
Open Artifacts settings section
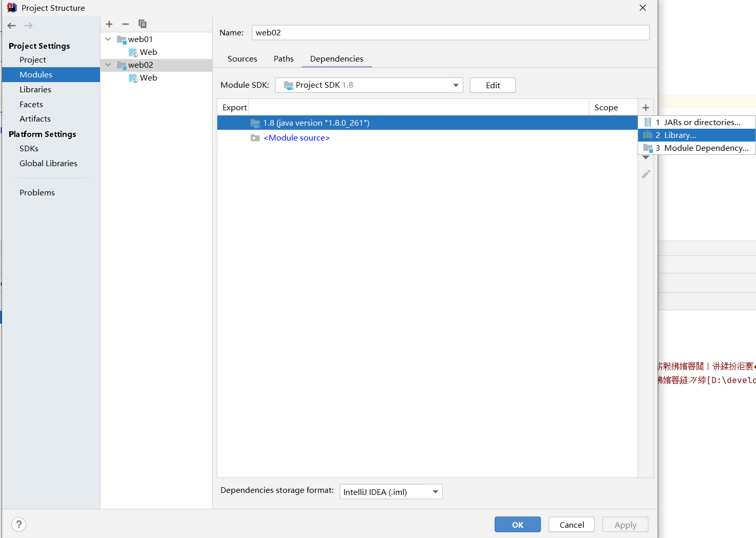tap(35, 119)
